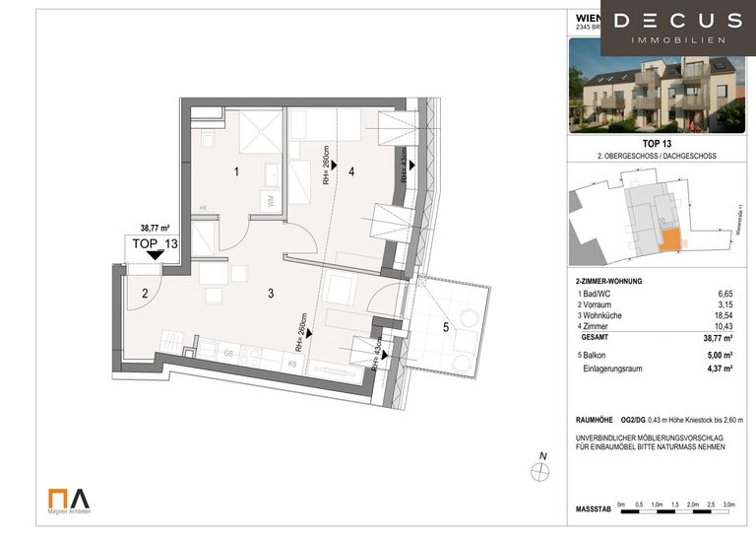The height and width of the screenshot is (535, 756).
Task: Click the Bad/WC 6,65 legend row
Action: click(657, 295)
